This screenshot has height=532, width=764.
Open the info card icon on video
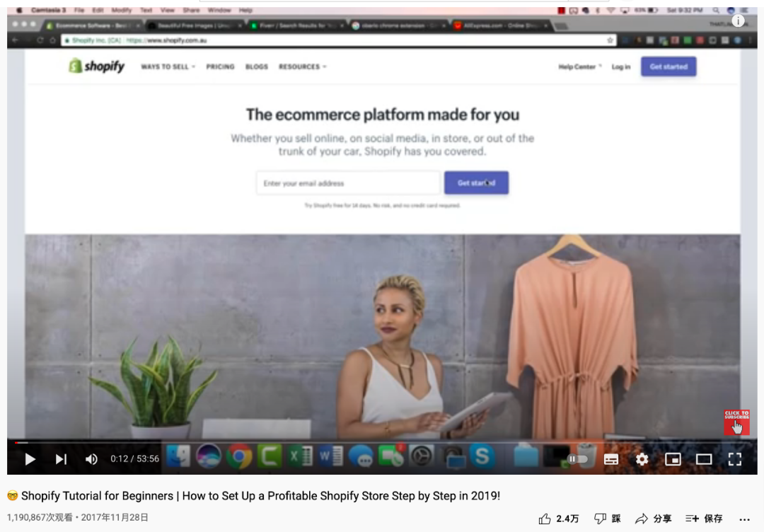point(738,21)
